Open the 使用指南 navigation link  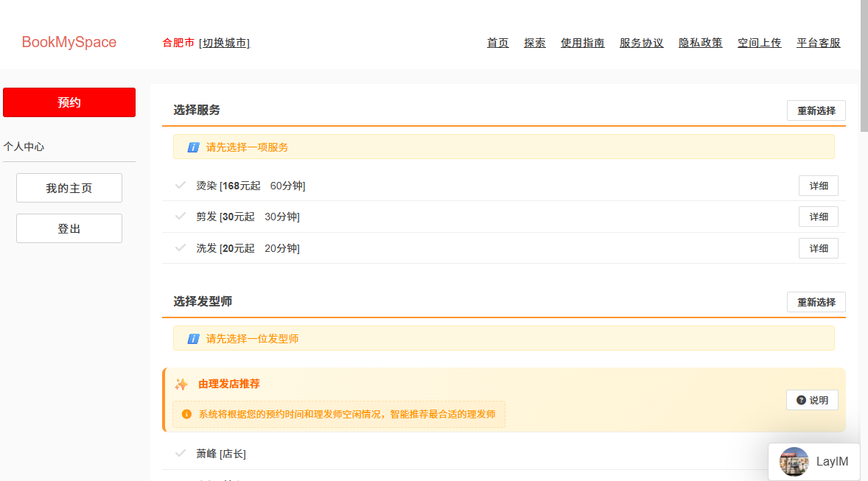pos(582,43)
